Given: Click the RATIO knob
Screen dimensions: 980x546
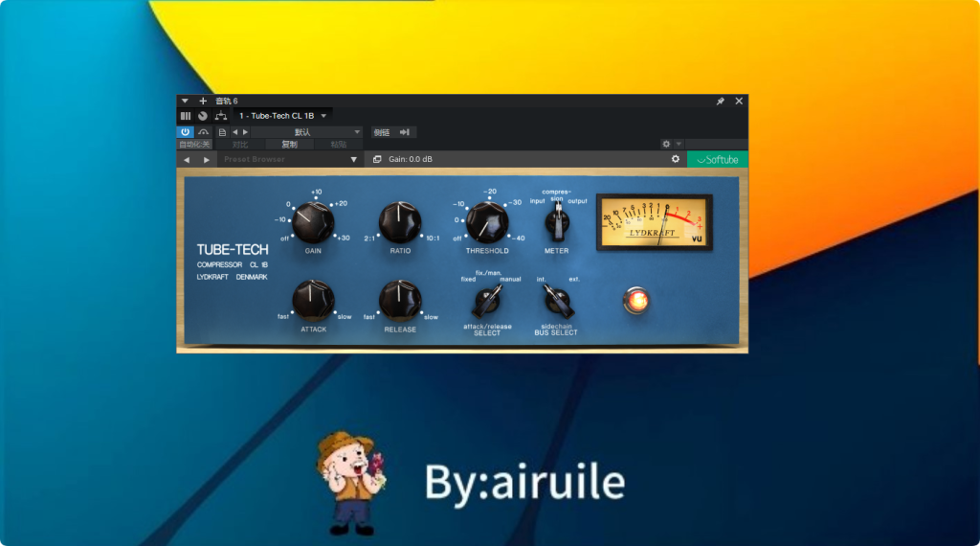Looking at the screenshot, I should coord(400,222).
